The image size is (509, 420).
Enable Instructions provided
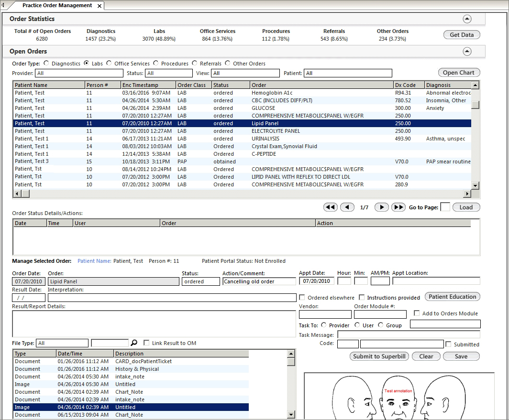(x=362, y=297)
